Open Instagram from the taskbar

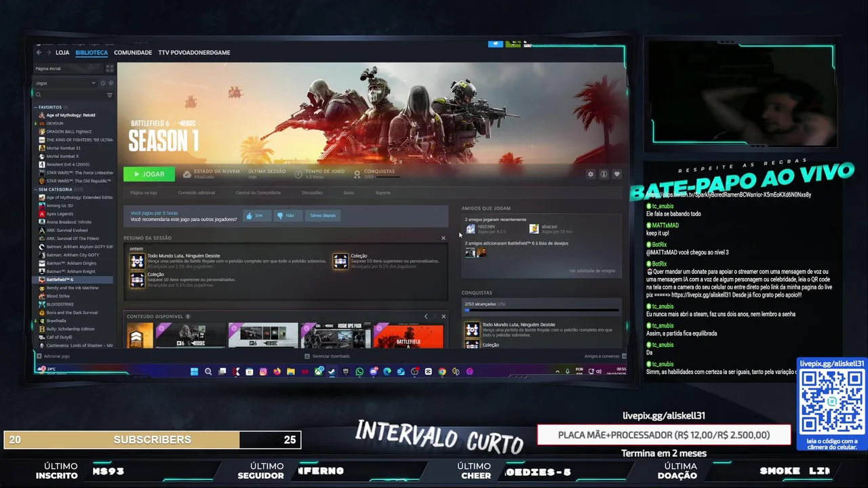point(263,371)
